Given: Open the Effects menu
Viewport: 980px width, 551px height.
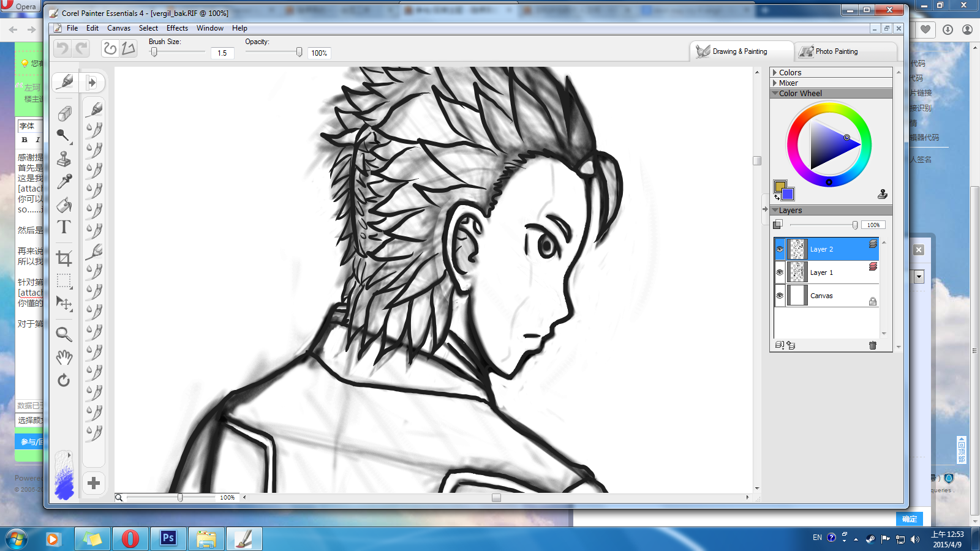Looking at the screenshot, I should (177, 28).
